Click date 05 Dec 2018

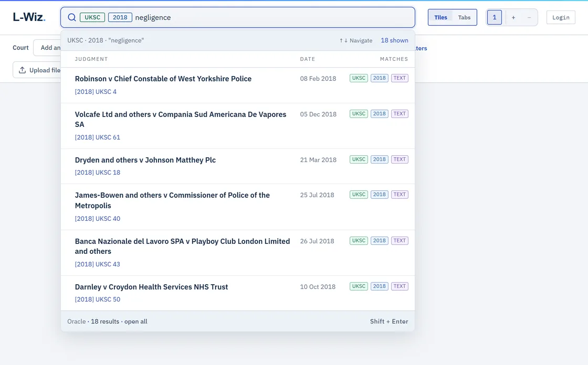coord(318,114)
